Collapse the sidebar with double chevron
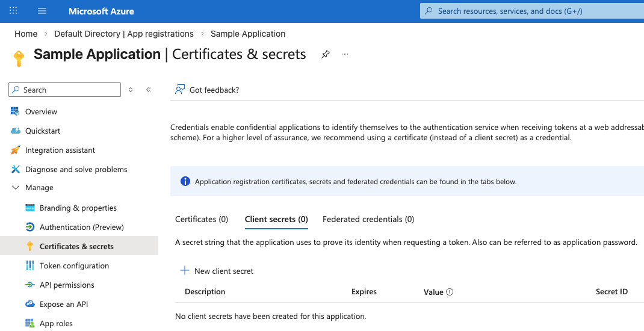 tap(148, 90)
